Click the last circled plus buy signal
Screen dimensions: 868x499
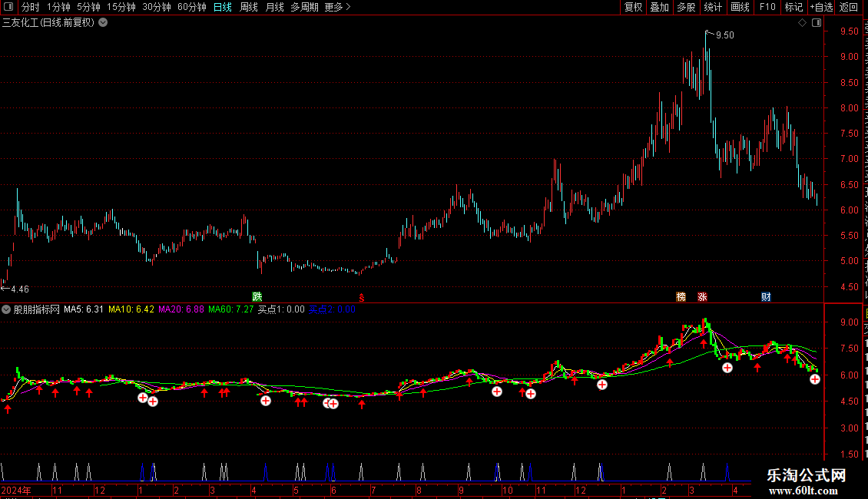[x=815, y=379]
